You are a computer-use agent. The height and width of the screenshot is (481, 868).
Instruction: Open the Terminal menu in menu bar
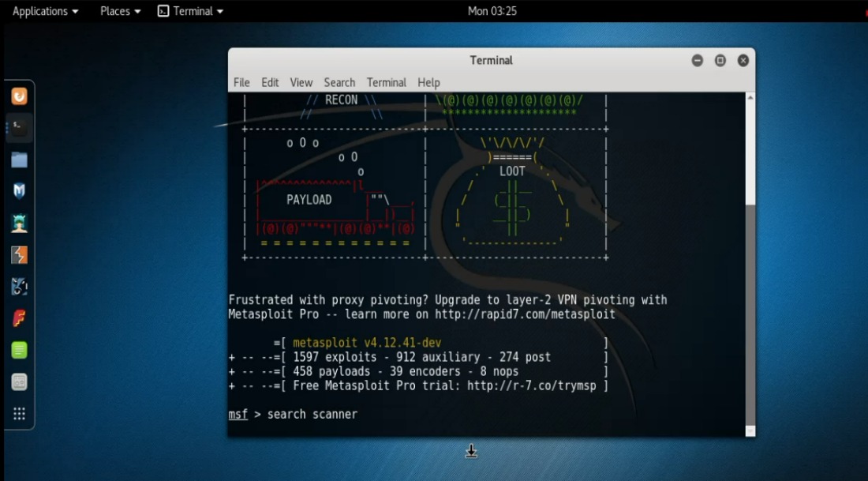387,83
